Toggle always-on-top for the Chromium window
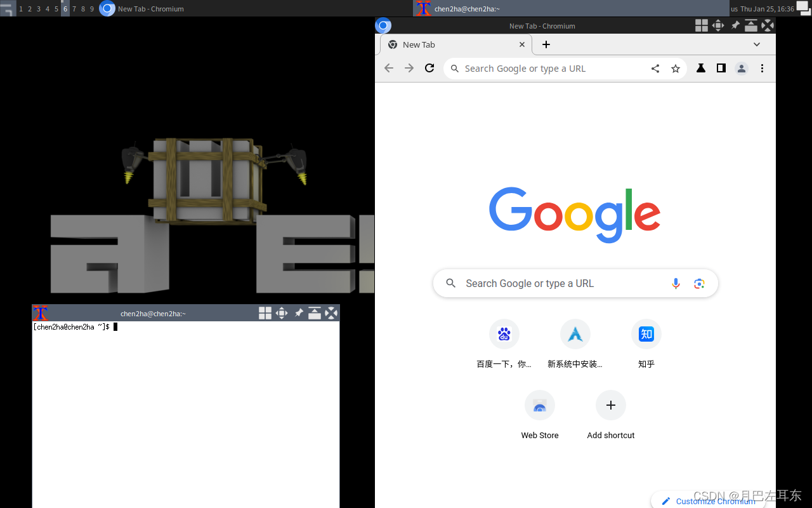812x508 pixels. [x=750, y=25]
